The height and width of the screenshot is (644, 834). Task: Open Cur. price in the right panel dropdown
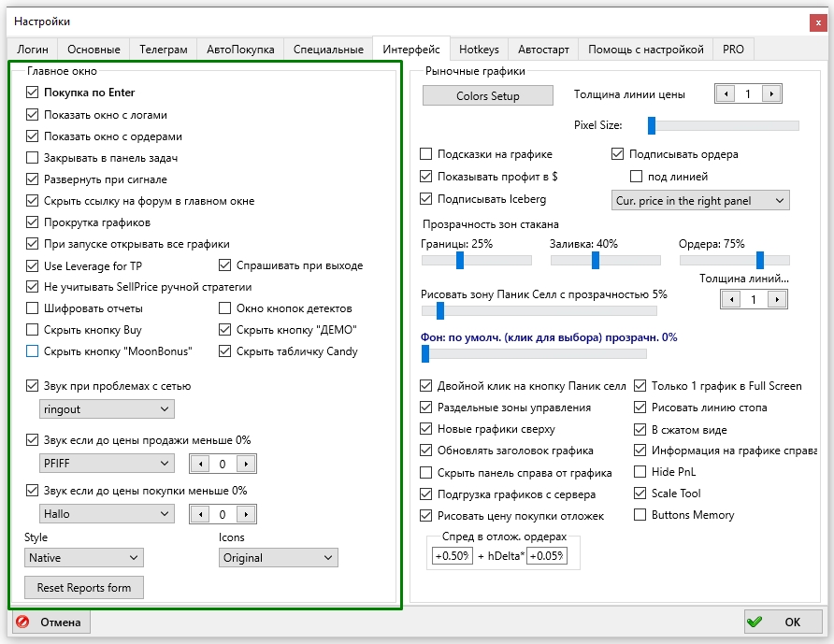pos(700,200)
